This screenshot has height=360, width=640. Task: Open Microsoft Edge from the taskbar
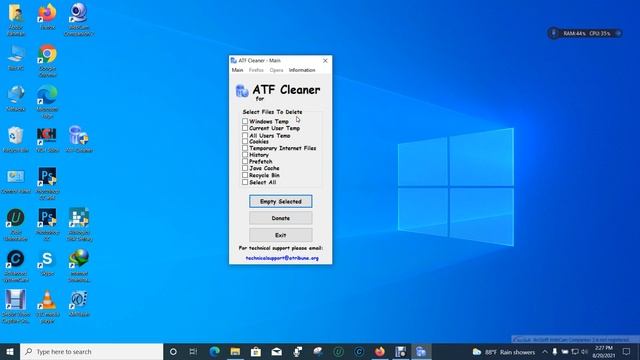tap(215, 351)
